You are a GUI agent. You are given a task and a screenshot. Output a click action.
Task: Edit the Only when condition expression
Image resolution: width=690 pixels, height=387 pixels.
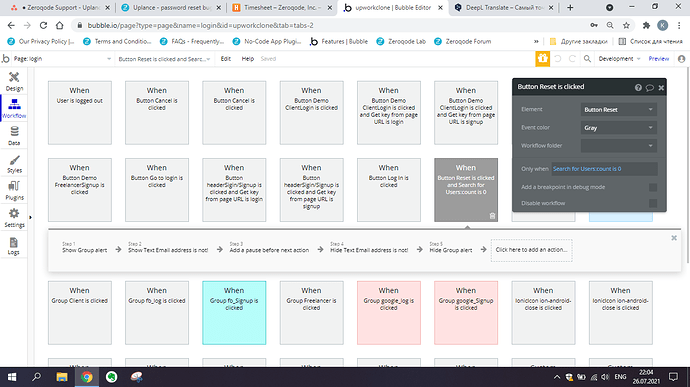click(604, 169)
